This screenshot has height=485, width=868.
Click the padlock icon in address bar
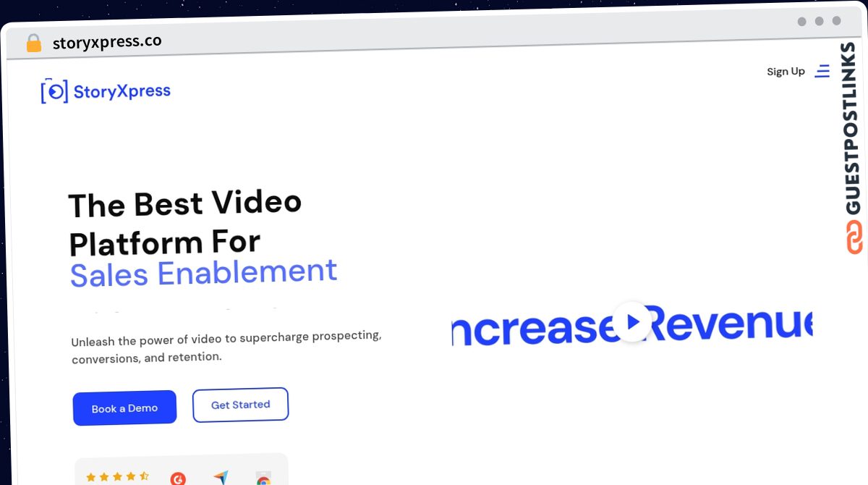34,43
